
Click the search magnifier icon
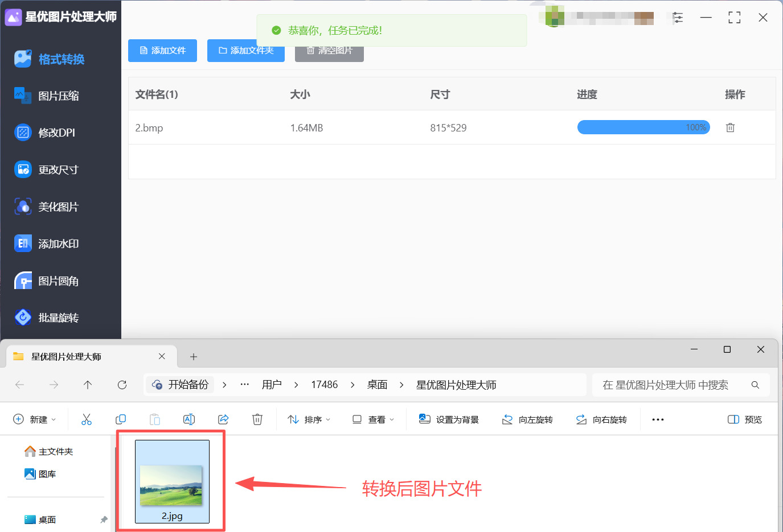[755, 385]
